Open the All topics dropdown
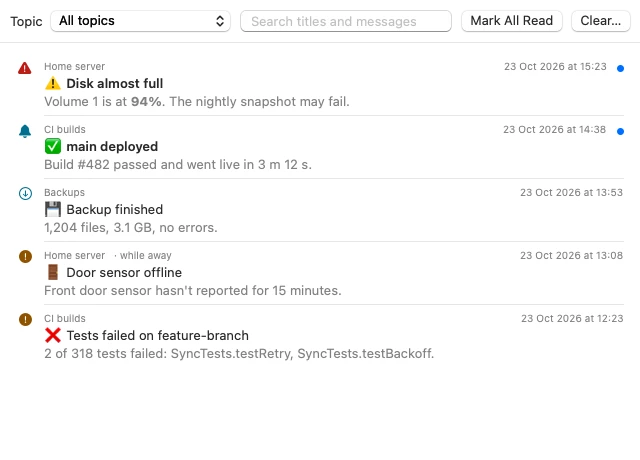The image size is (640, 460). (x=140, y=21)
